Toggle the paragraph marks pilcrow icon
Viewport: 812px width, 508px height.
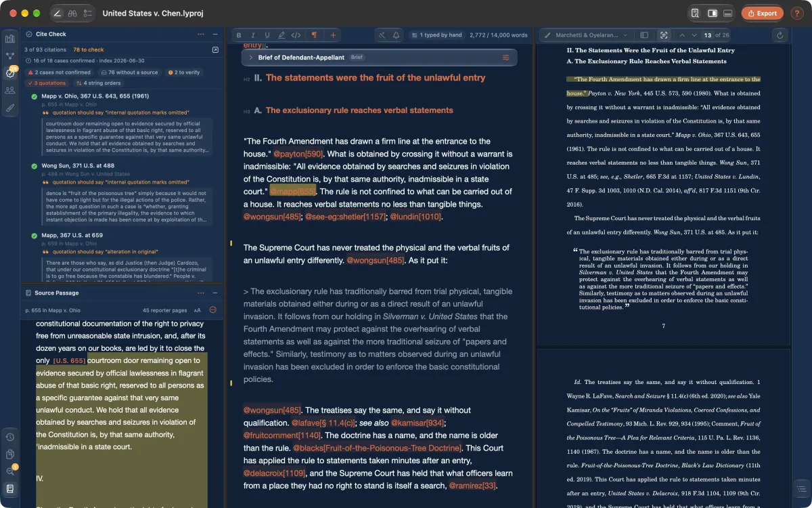click(314, 35)
